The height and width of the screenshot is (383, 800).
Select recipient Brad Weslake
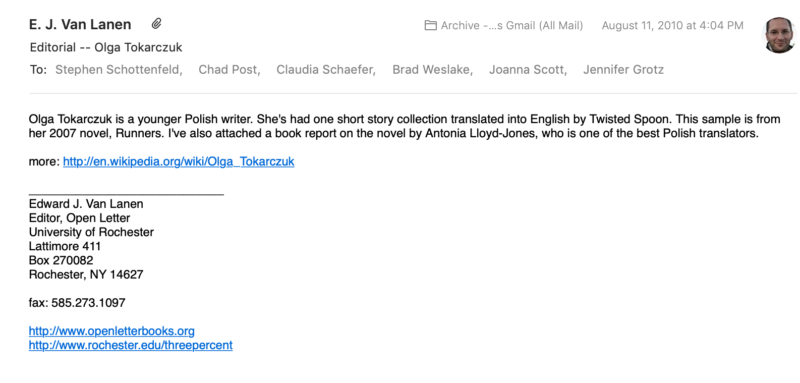point(433,70)
